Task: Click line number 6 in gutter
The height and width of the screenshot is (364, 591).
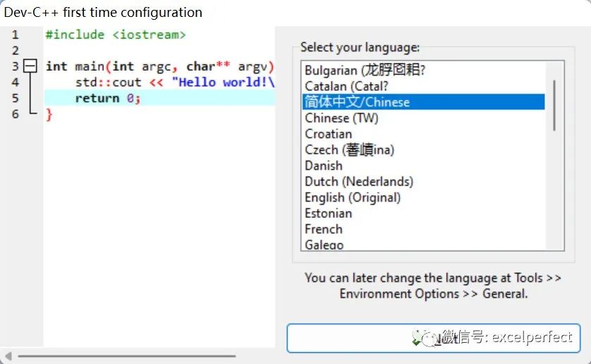Action: (x=15, y=114)
